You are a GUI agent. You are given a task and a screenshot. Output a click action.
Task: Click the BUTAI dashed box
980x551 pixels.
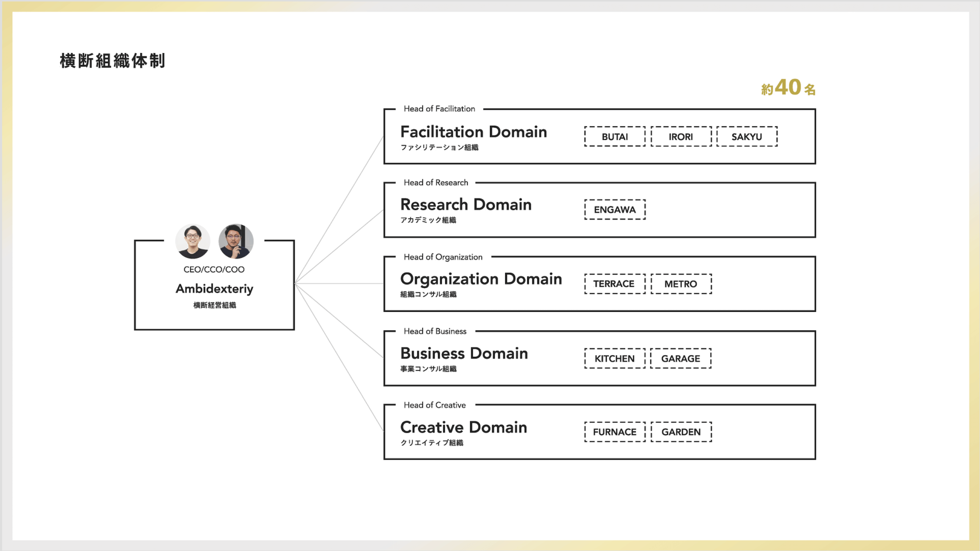615,136
